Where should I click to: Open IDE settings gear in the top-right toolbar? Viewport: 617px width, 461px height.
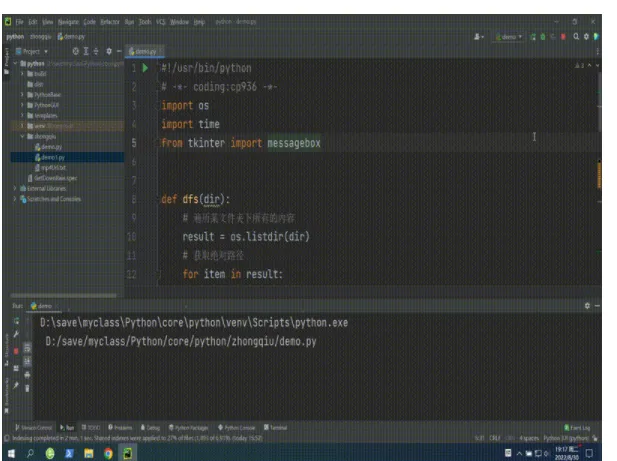click(x=586, y=37)
